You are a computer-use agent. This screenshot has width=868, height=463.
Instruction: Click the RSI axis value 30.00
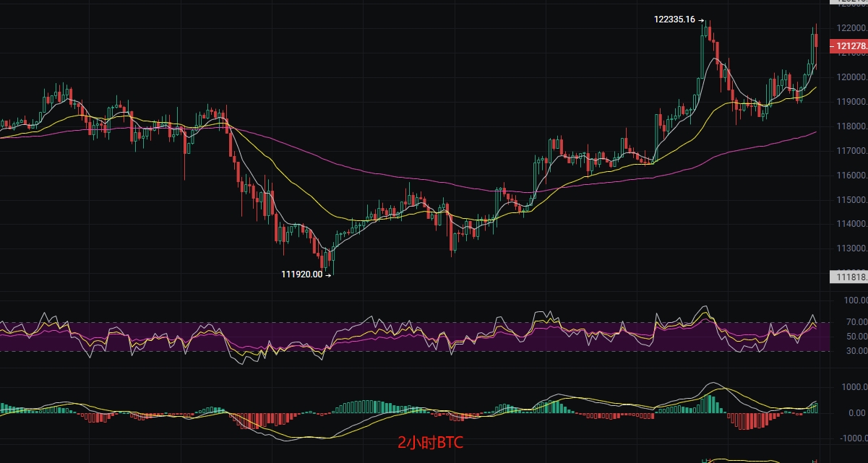[857, 351]
